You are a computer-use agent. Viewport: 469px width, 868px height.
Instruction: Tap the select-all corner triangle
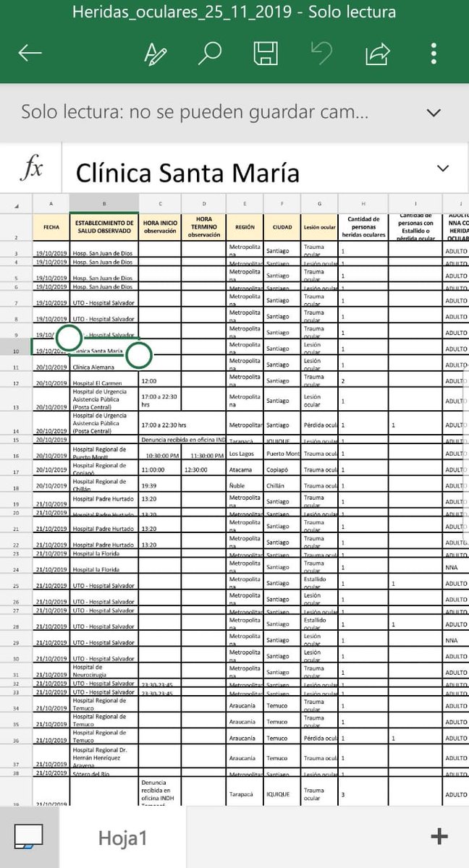click(x=16, y=205)
